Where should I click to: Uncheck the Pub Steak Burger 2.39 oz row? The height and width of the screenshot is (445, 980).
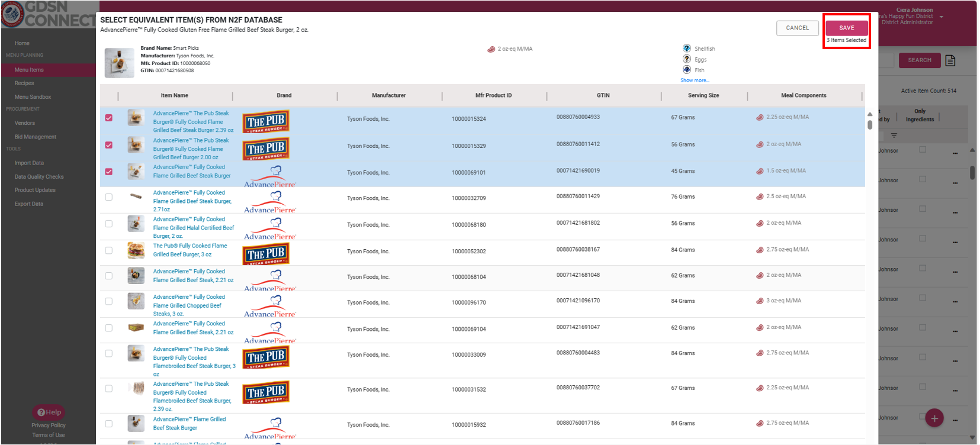click(109, 118)
